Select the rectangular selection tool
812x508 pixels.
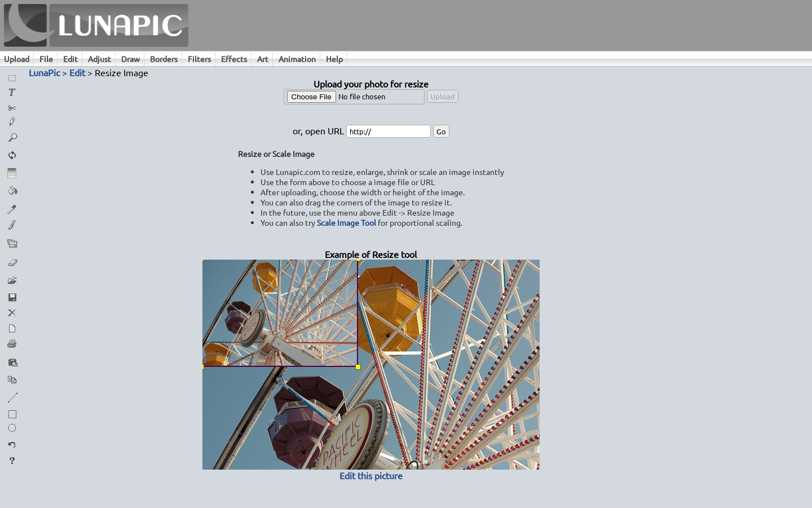click(x=12, y=77)
